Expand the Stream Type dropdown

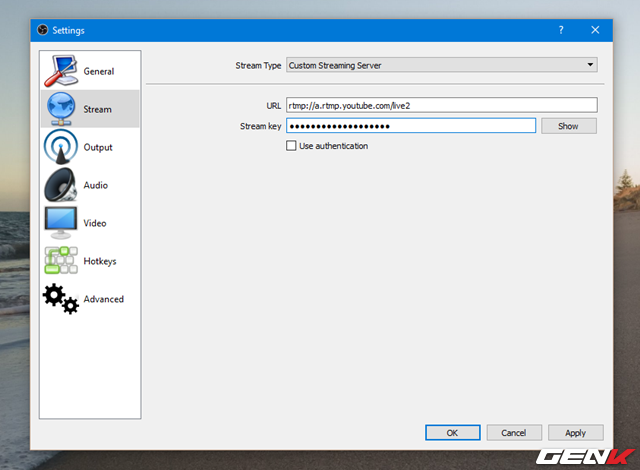click(441, 65)
